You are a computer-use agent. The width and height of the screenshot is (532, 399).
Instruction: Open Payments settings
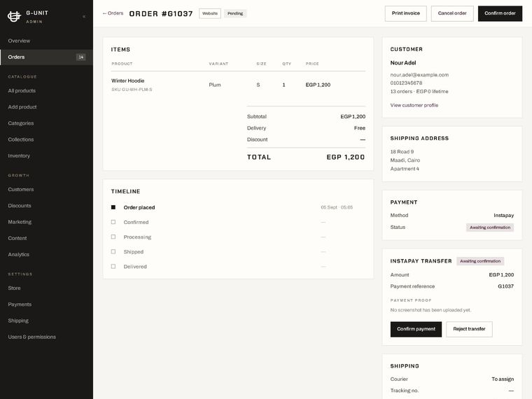click(x=20, y=304)
